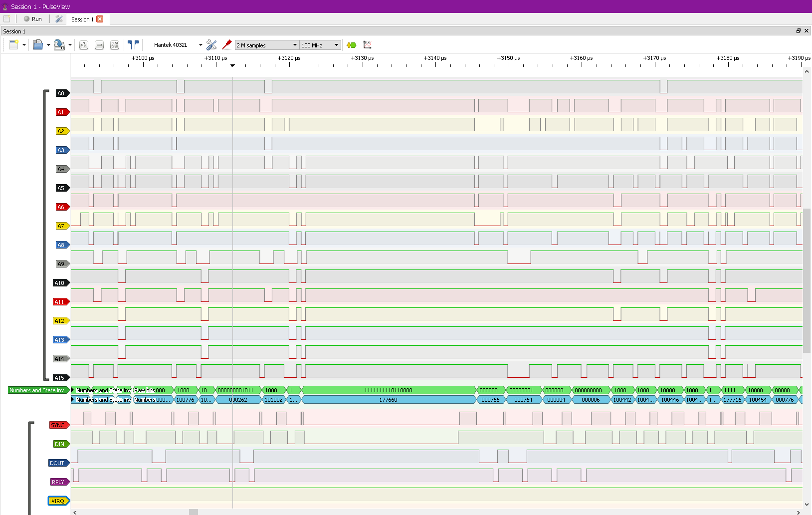Open the device configuration wrench icon
812x515 pixels.
[211, 45]
